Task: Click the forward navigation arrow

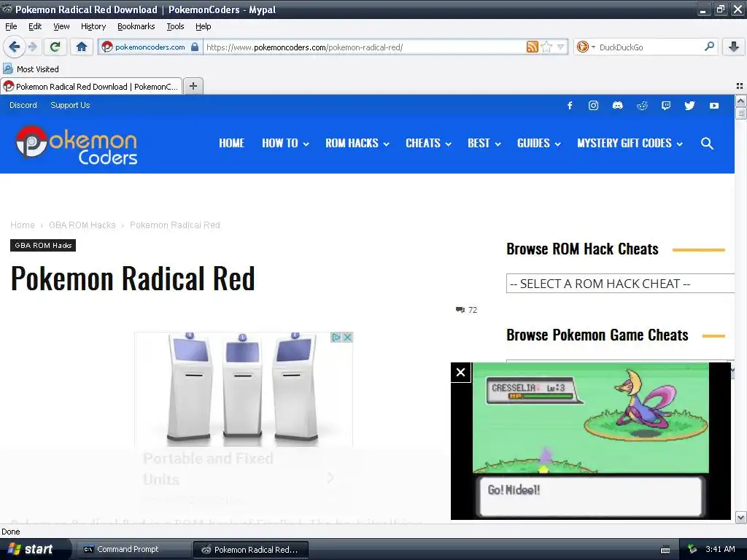Action: pos(32,47)
